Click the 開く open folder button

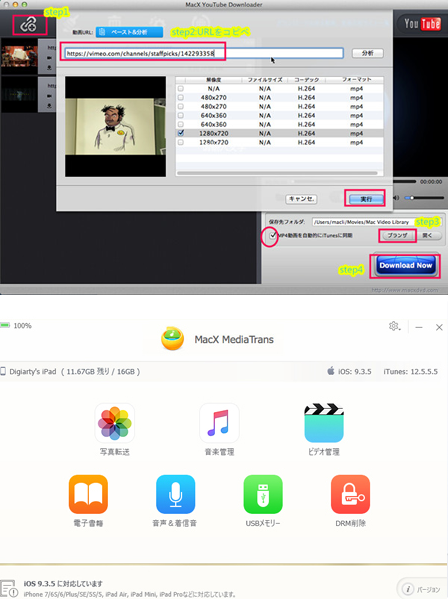[428, 235]
